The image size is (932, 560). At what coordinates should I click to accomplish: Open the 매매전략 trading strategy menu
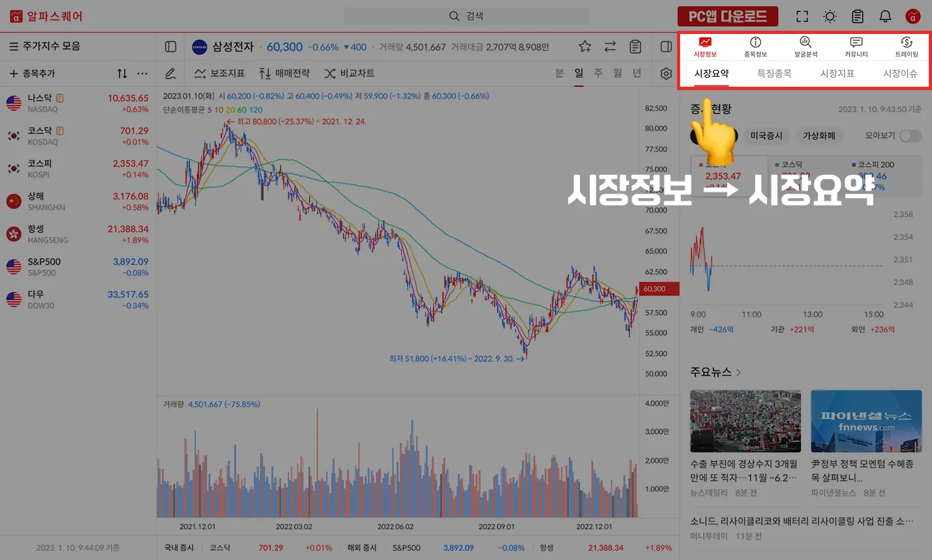point(285,74)
